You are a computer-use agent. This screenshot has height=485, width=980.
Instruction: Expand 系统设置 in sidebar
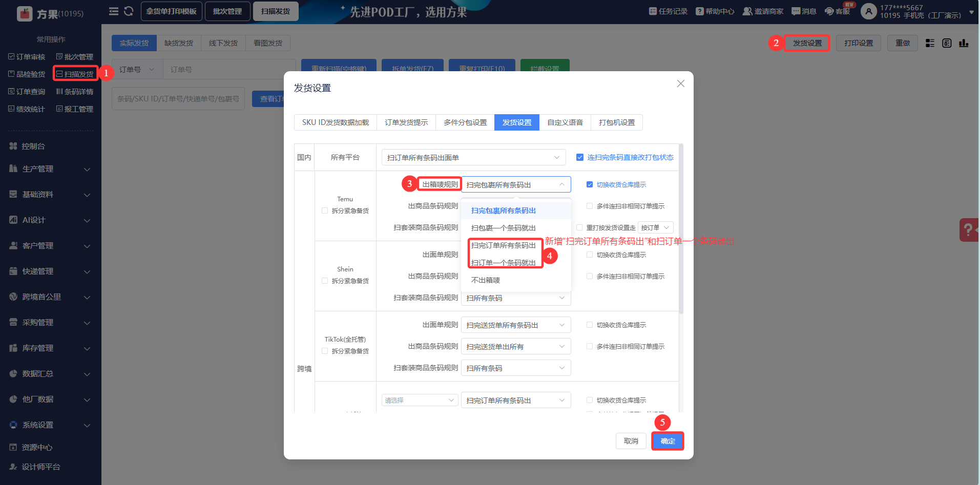pos(51,425)
